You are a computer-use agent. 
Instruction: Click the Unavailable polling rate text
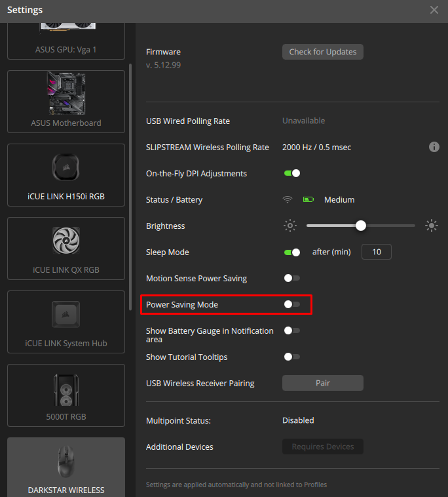(x=304, y=121)
